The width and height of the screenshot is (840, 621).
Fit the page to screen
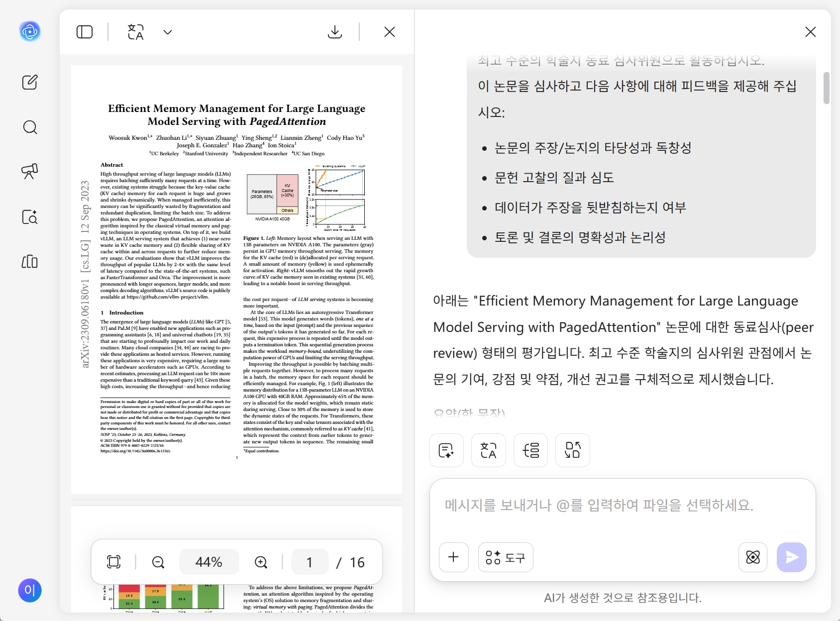click(x=114, y=562)
